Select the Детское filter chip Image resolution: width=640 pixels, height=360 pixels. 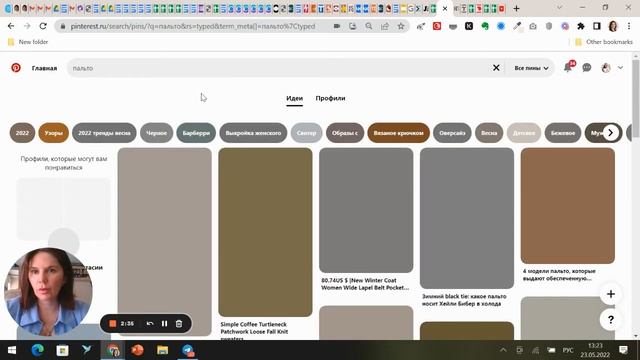coord(524,133)
